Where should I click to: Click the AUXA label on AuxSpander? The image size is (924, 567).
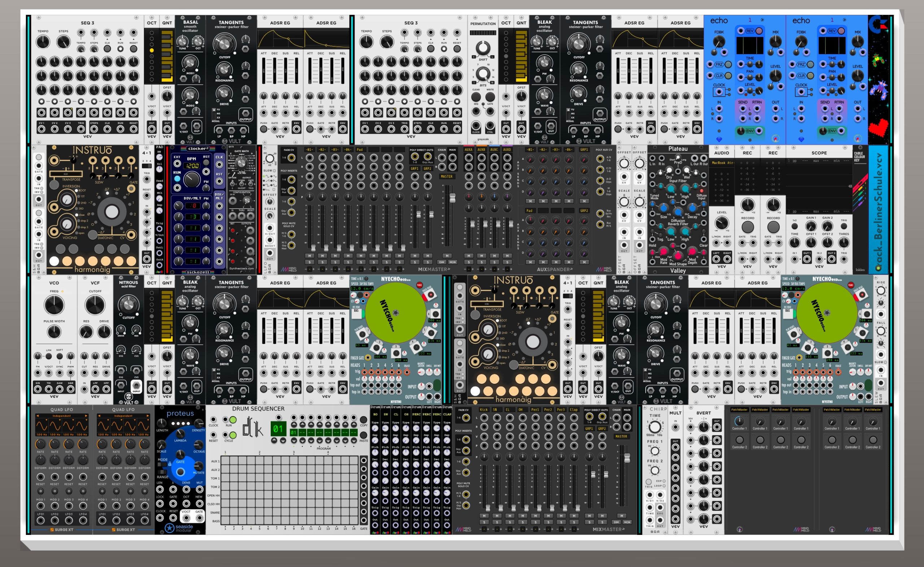[x=468, y=150]
